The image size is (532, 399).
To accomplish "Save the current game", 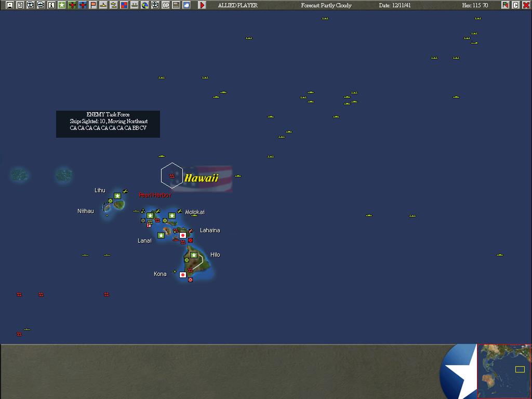I will tap(9, 5).
